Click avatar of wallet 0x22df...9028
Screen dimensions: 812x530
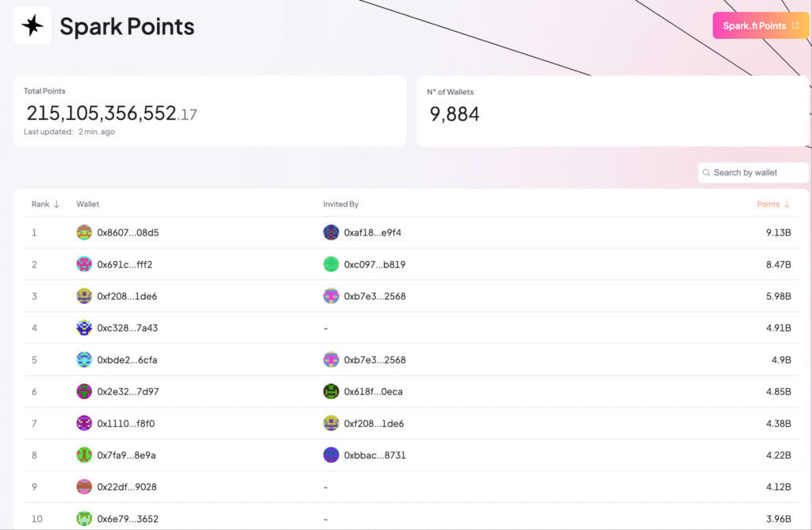point(84,486)
